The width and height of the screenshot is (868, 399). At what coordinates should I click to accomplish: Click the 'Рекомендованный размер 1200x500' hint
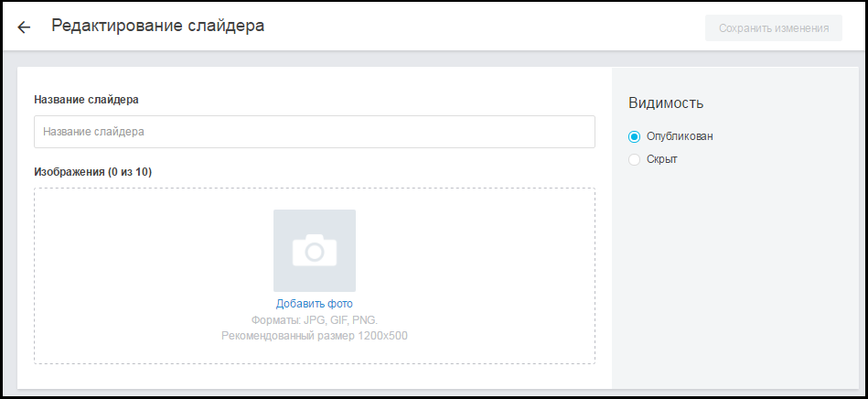(x=315, y=336)
